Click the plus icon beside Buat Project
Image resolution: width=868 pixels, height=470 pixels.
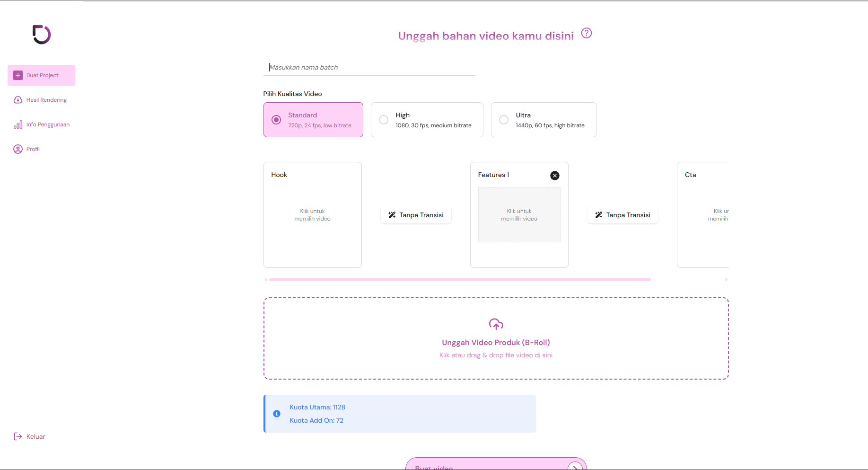point(18,75)
